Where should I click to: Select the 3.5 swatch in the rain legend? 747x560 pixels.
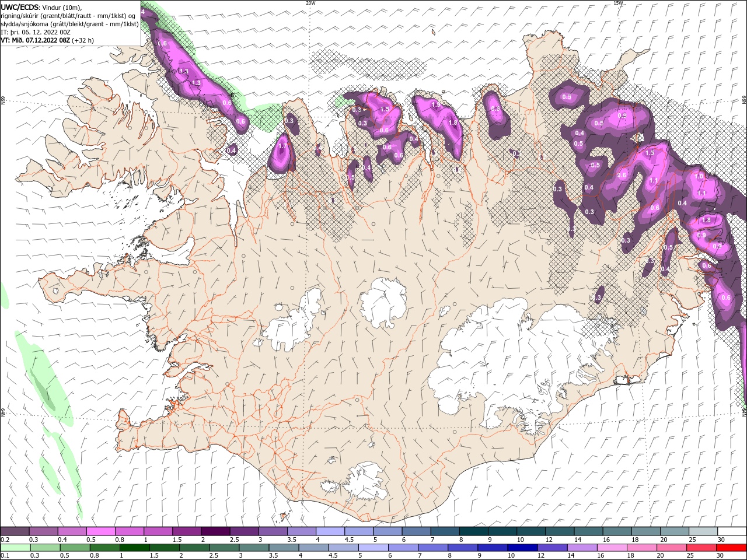click(x=284, y=547)
